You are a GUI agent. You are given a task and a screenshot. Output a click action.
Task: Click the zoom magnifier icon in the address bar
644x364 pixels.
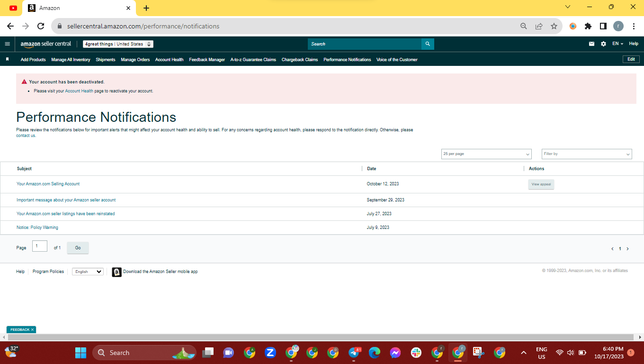coord(524,27)
